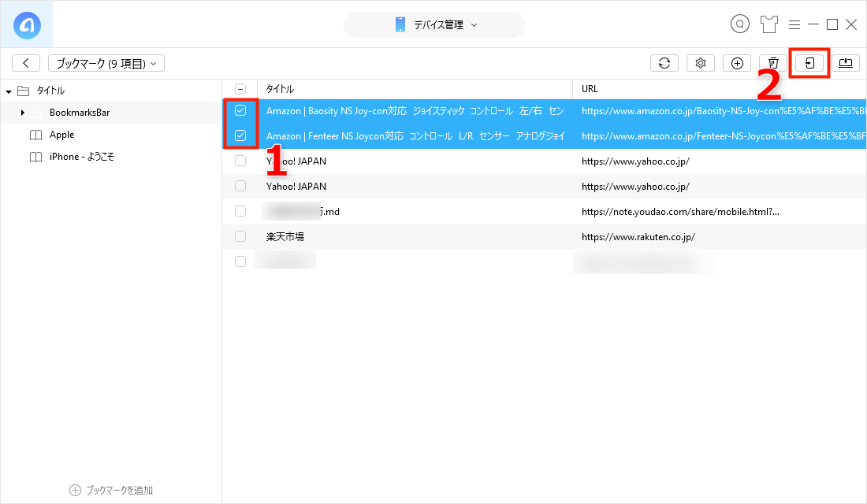Toggle the select-all header checkbox
The image size is (867, 504).
click(240, 89)
